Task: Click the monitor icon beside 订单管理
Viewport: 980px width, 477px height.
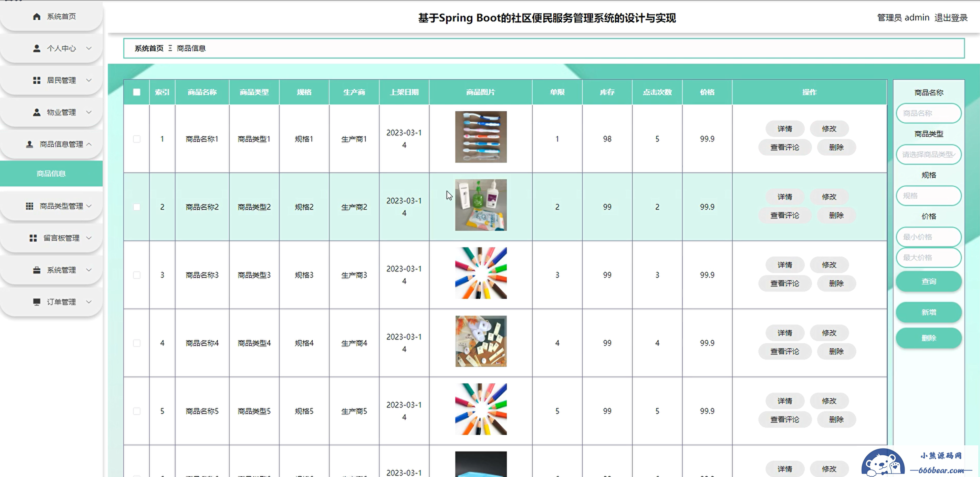Action: coord(37,302)
